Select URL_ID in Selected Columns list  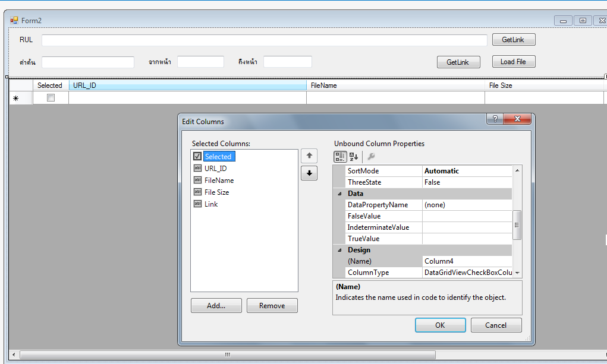pos(216,168)
